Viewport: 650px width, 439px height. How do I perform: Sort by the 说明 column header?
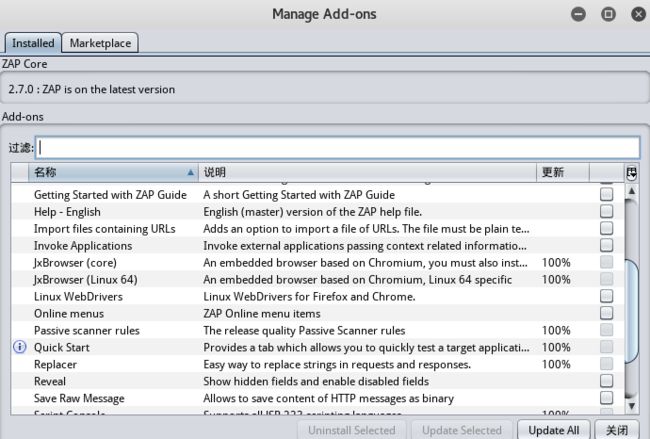[367, 172]
